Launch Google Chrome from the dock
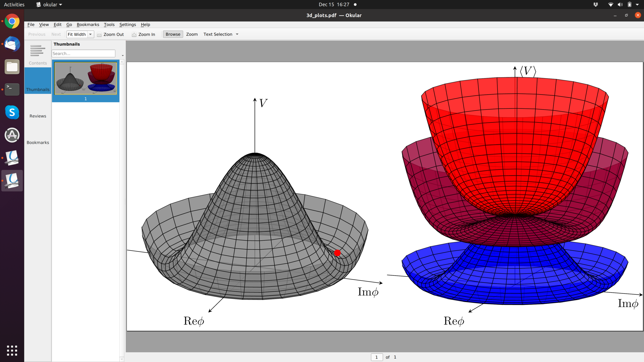The height and width of the screenshot is (362, 644). tap(12, 21)
